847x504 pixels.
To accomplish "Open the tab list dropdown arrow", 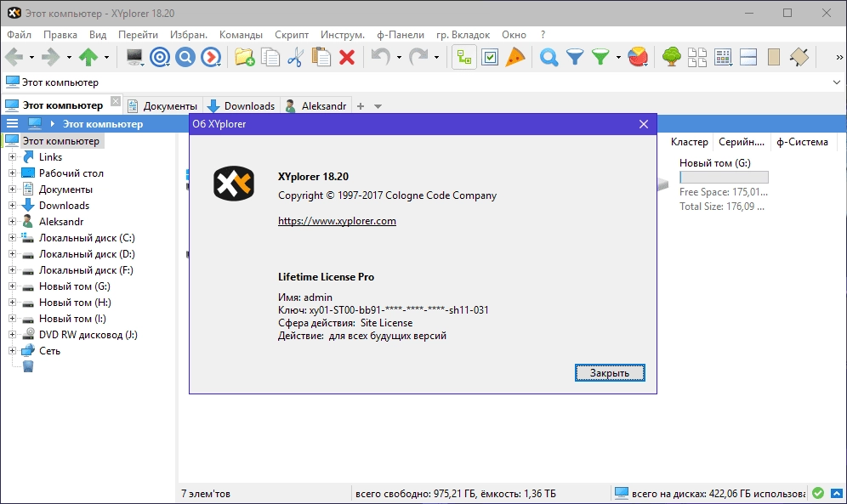I will (378, 106).
